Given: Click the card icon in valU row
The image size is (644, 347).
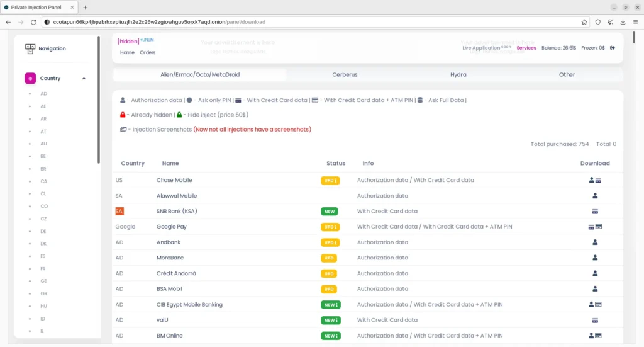Looking at the screenshot, I should [x=595, y=321].
